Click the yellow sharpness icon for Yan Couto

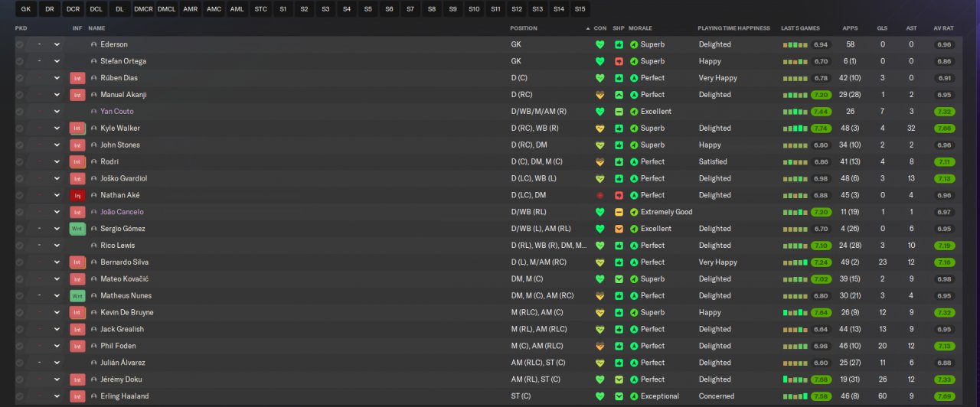(619, 112)
